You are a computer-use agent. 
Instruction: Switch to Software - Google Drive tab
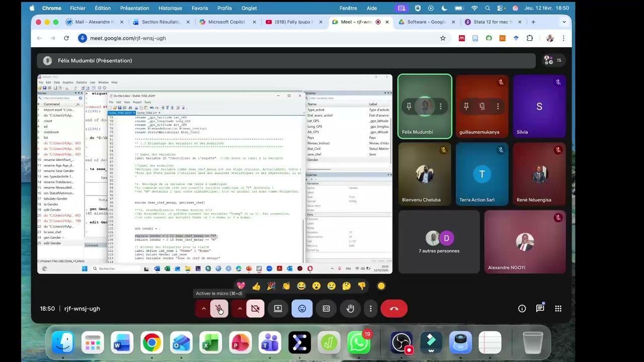coord(427,22)
